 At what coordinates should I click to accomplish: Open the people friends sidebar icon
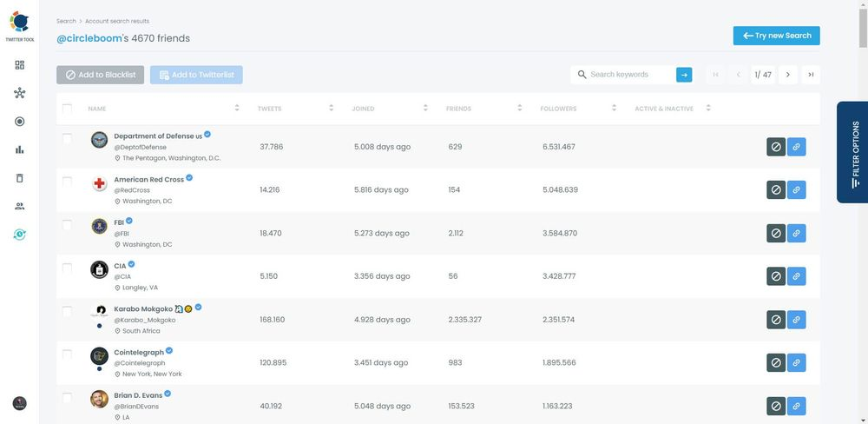[x=19, y=206]
